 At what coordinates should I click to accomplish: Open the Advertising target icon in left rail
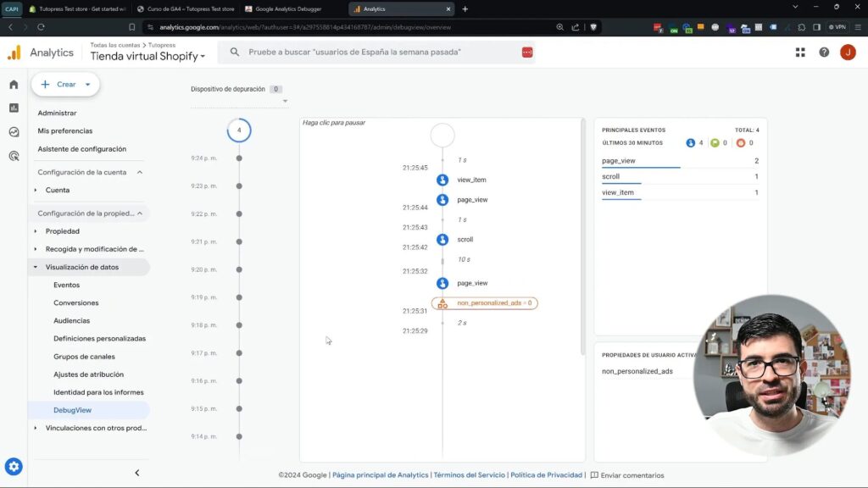tap(14, 156)
